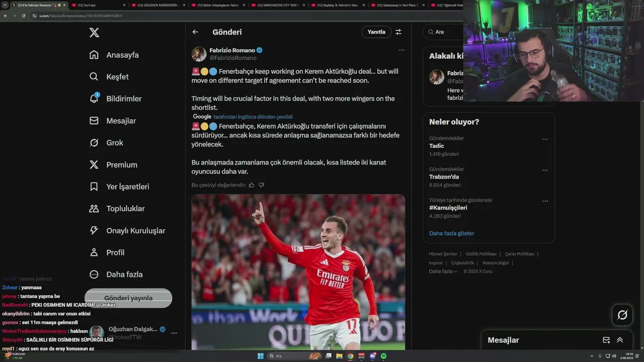Viewport: 644px width, 362px height.
Task: Click Erişilebilirlik footer link
Action: (462, 263)
